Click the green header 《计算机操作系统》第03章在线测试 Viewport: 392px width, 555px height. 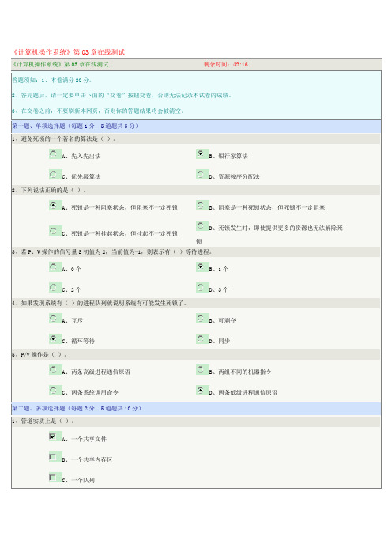coord(61,64)
